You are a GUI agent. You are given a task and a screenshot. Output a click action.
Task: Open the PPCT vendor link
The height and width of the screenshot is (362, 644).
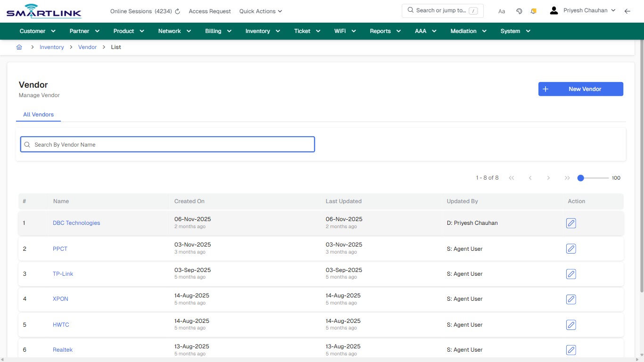(60, 248)
